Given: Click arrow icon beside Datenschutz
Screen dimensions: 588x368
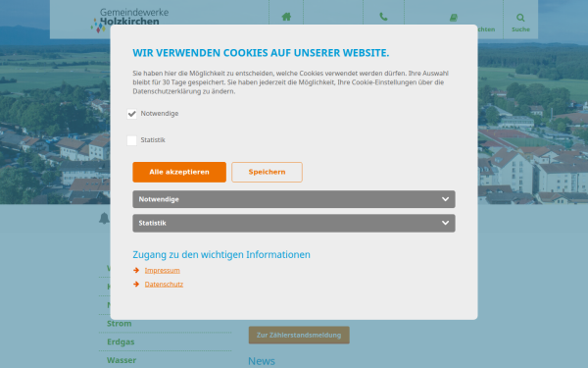Looking at the screenshot, I should point(136,285).
